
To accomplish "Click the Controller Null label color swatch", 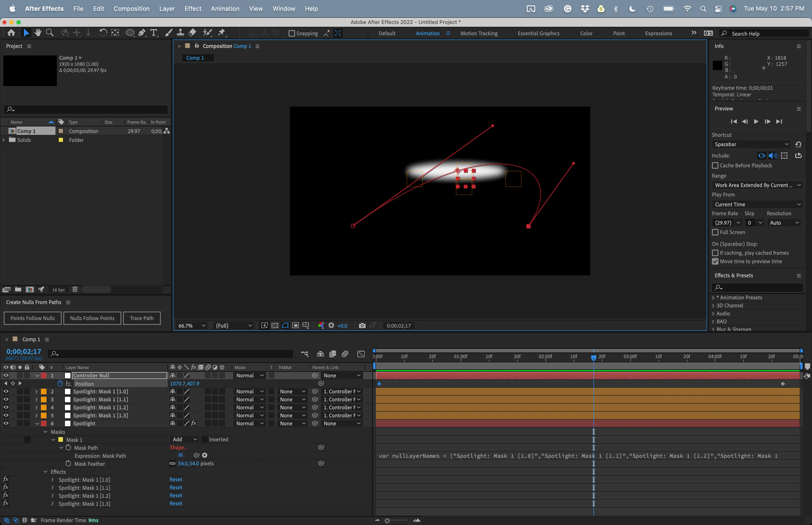I will [44, 375].
